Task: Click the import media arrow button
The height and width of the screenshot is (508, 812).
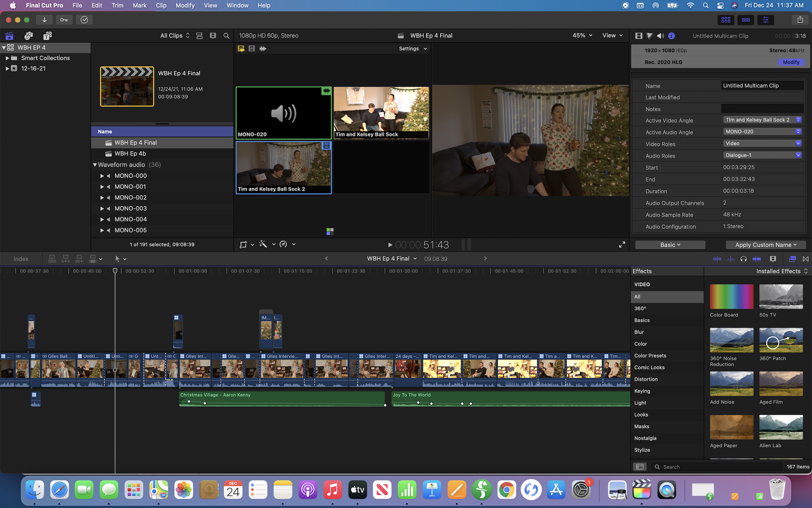Action: point(44,20)
